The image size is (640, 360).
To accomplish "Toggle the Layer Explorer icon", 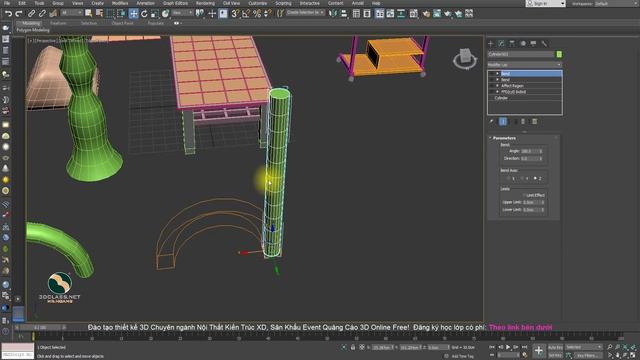I will click(367, 13).
